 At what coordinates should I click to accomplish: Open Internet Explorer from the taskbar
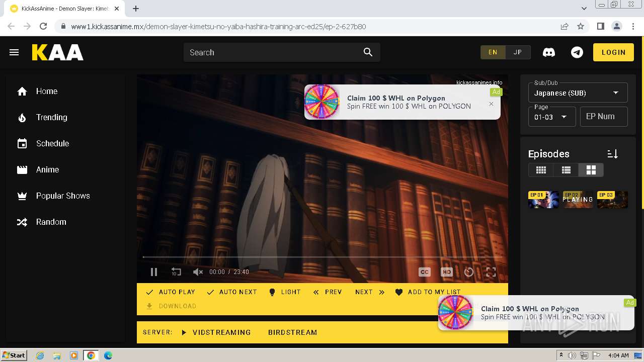tap(40, 355)
